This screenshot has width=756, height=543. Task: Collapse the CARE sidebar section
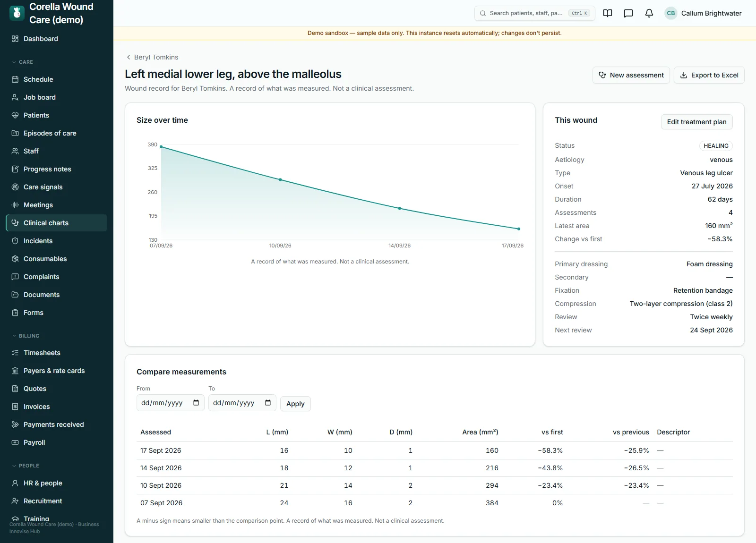coord(22,62)
